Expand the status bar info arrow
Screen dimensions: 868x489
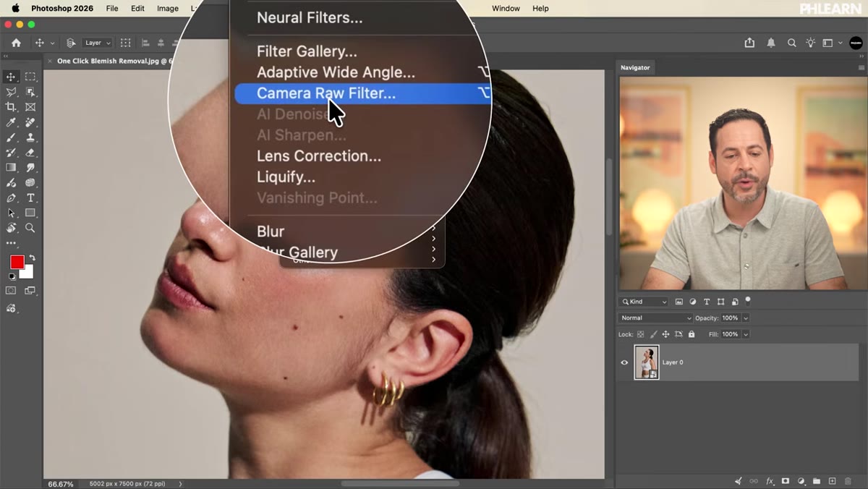pyautogui.click(x=181, y=484)
